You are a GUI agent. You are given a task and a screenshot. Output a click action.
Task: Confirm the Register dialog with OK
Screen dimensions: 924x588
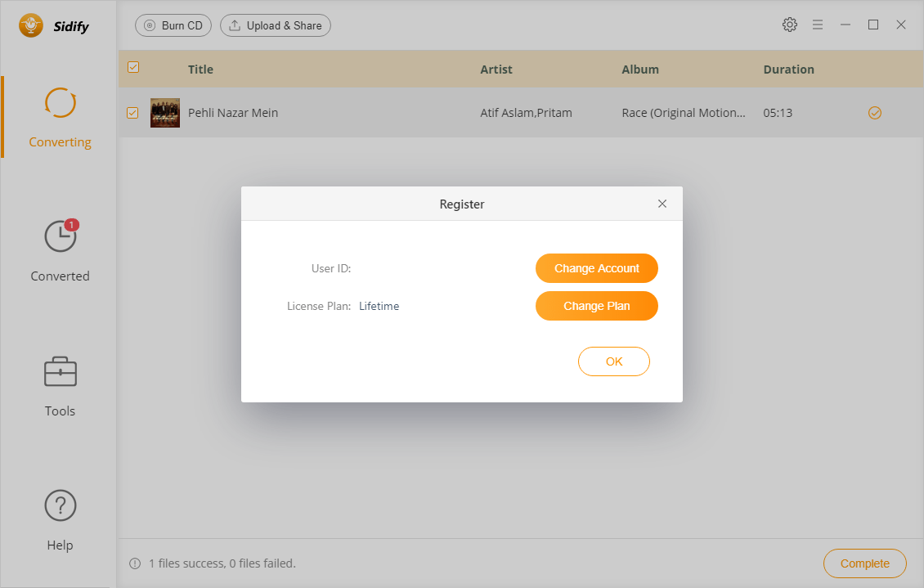tap(613, 361)
